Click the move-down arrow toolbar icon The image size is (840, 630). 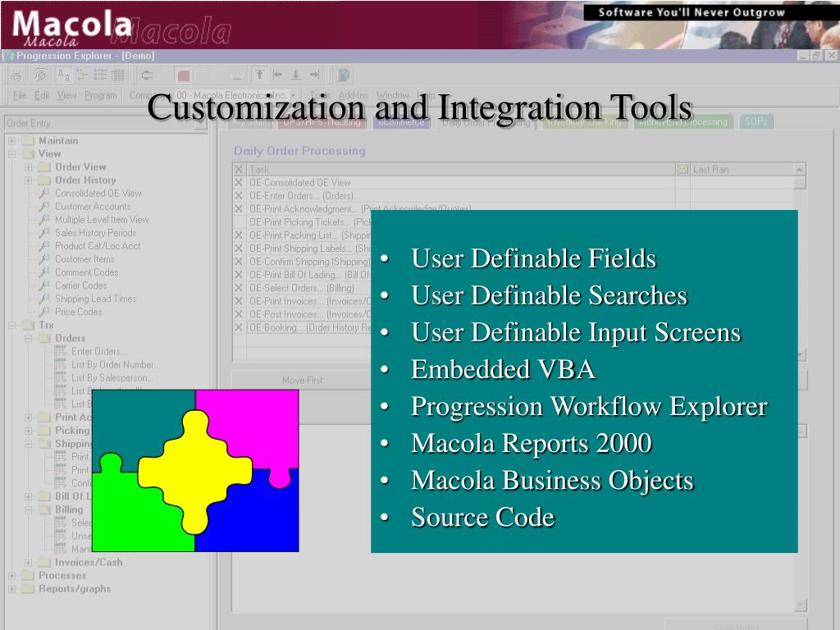pos(295,75)
